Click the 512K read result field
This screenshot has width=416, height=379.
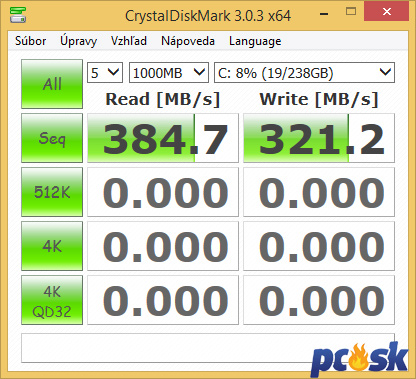click(x=163, y=192)
